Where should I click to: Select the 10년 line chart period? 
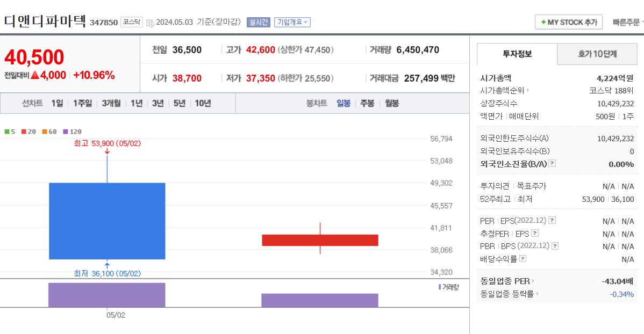click(203, 104)
